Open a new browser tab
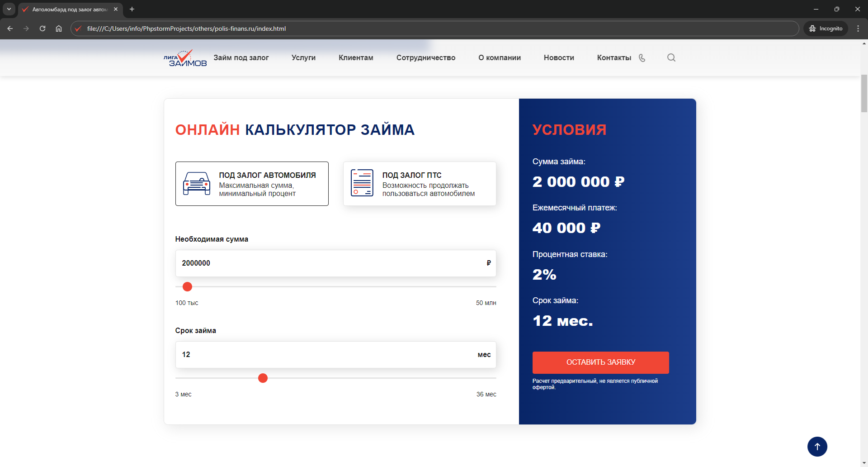868x467 pixels. pos(132,9)
